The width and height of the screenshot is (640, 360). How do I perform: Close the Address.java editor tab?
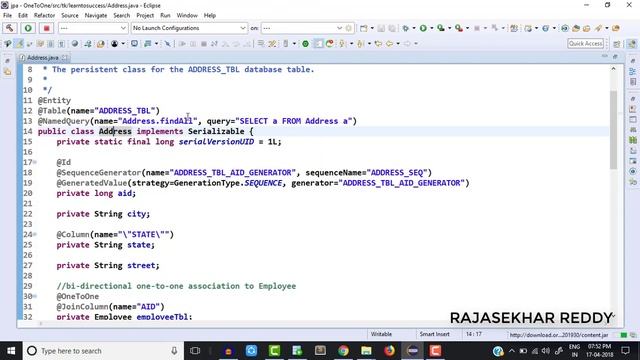(x=64, y=58)
